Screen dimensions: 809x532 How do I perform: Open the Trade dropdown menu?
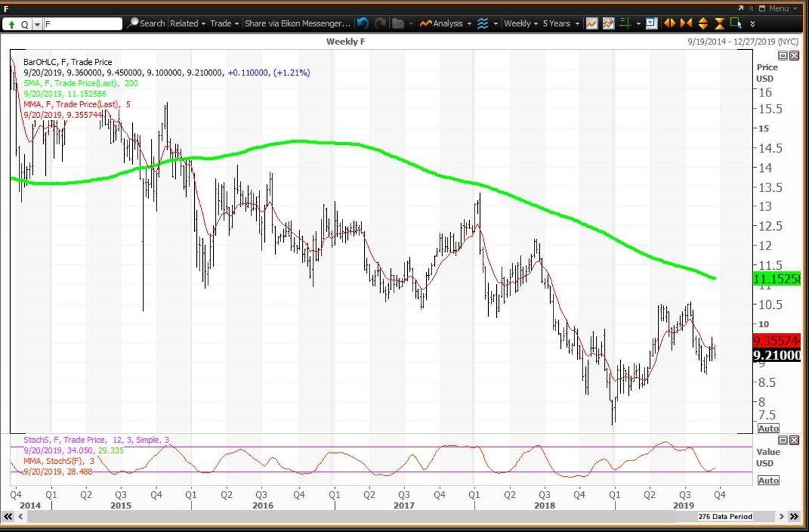click(x=224, y=24)
